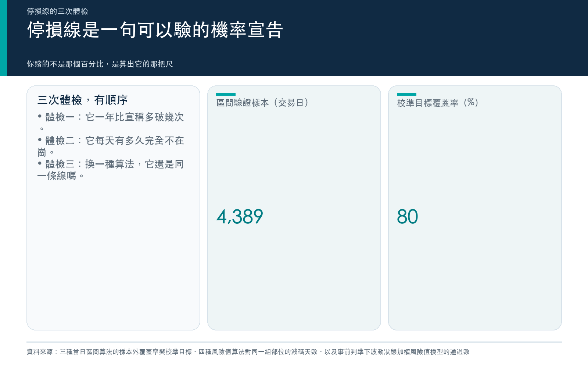Select the bullet 體檢三：換一種算法，它還是同一條線嗎
588x368 pixels.
point(111,170)
